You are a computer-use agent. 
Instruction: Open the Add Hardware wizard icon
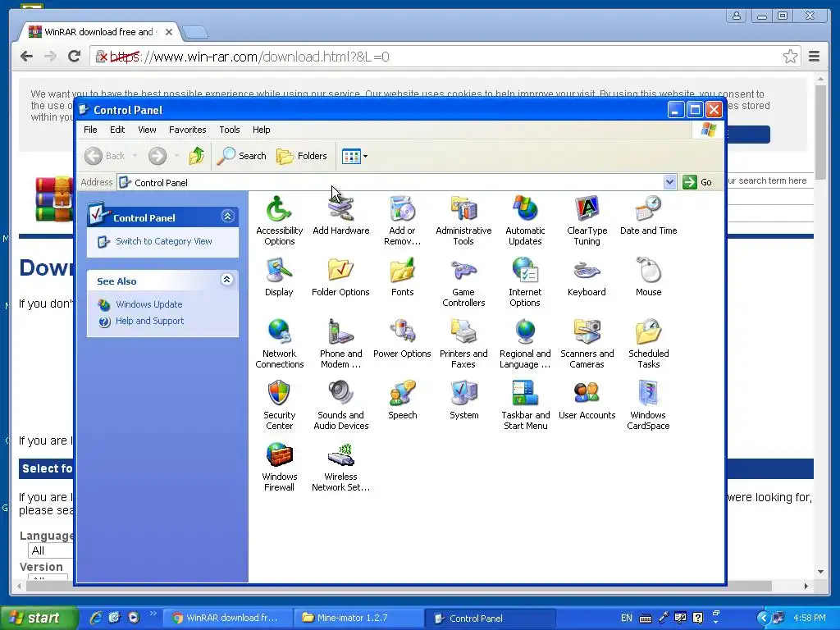click(340, 216)
